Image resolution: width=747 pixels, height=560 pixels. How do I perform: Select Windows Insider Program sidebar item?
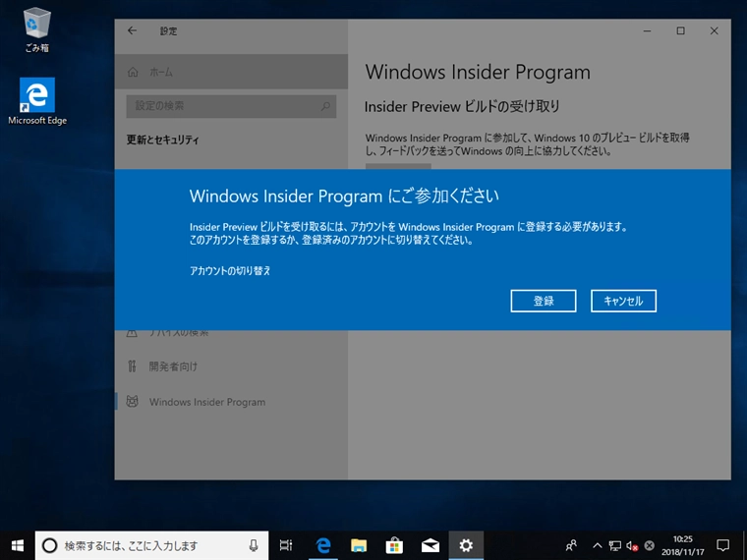tap(231, 402)
